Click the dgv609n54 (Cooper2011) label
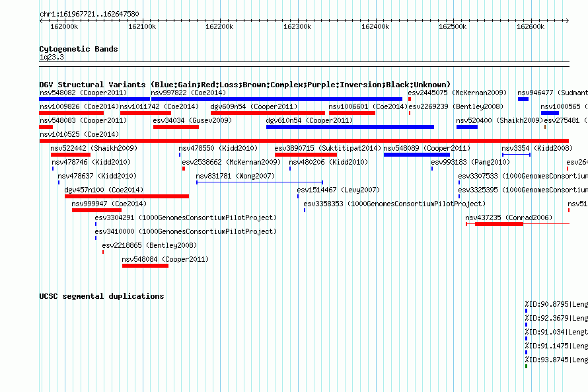 tap(254, 106)
